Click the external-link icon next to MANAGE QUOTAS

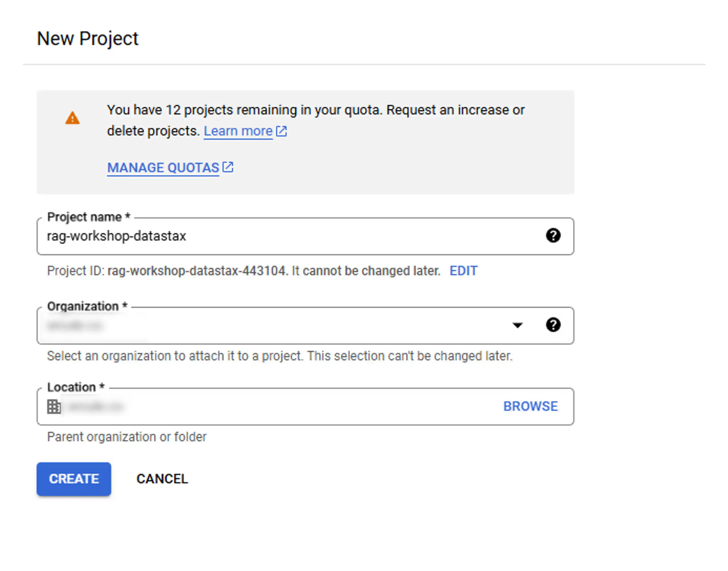point(228,167)
